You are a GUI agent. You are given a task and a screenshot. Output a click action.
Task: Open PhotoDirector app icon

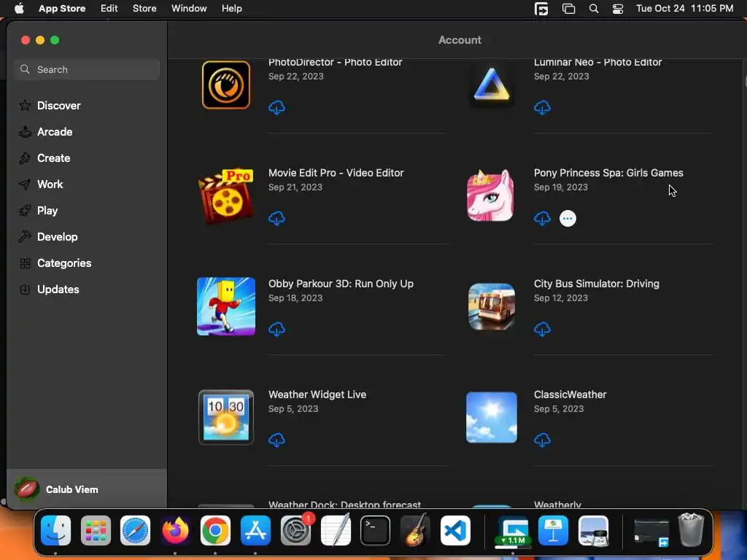pyautogui.click(x=226, y=85)
